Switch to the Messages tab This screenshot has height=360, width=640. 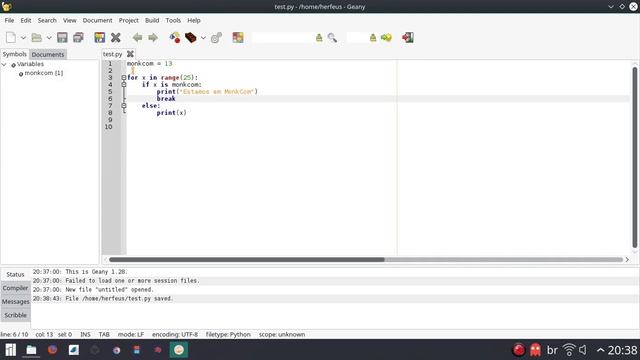tap(16, 302)
